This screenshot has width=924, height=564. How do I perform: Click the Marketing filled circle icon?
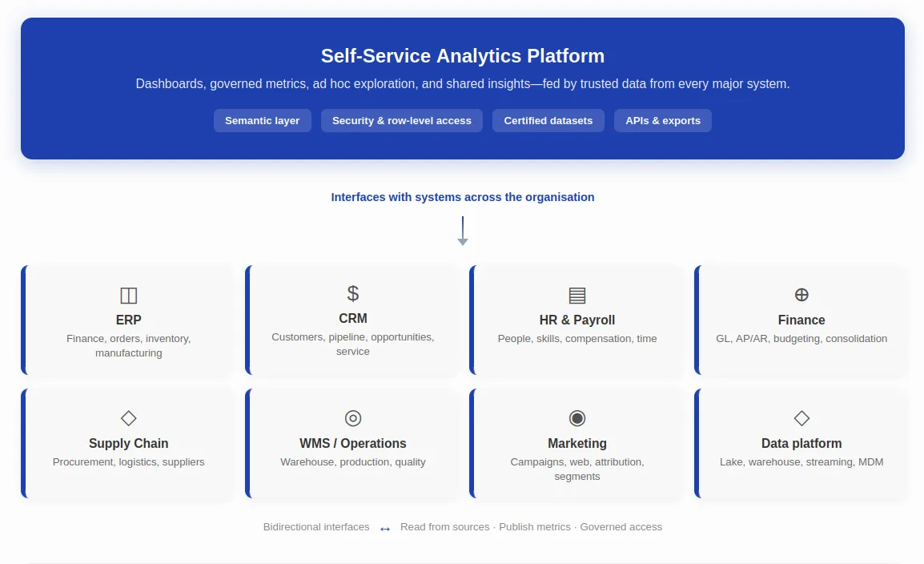point(576,418)
